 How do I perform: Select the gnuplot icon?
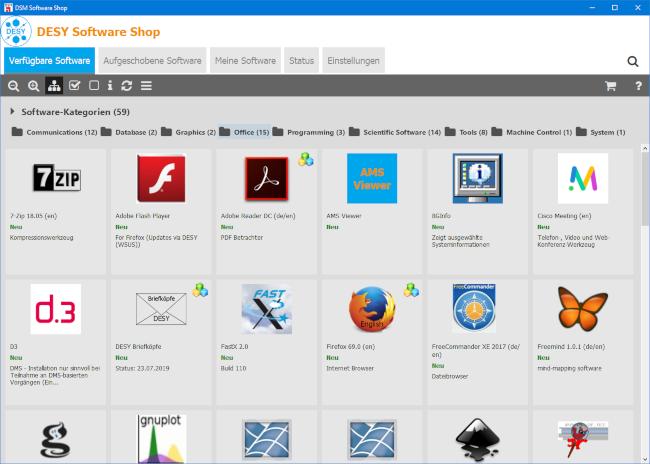click(x=162, y=439)
